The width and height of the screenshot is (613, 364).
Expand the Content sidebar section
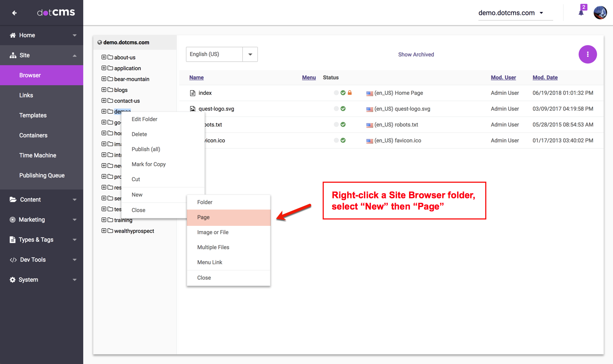(42, 200)
